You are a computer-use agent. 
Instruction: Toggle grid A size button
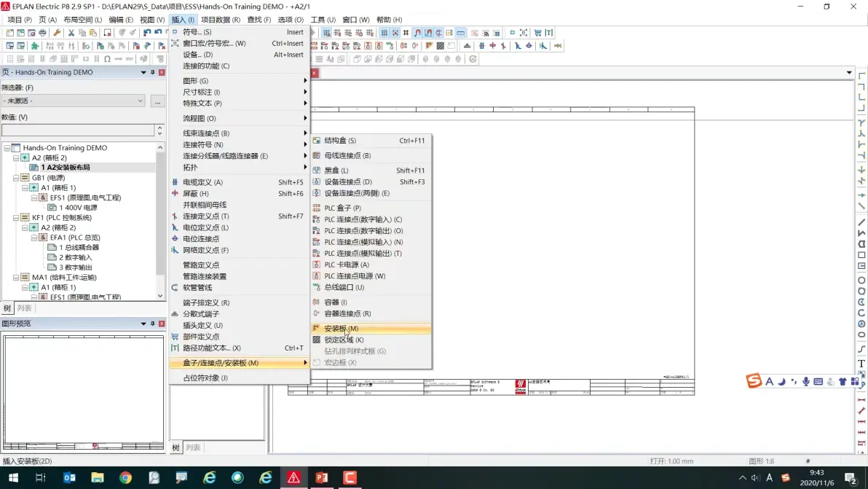[327, 33]
